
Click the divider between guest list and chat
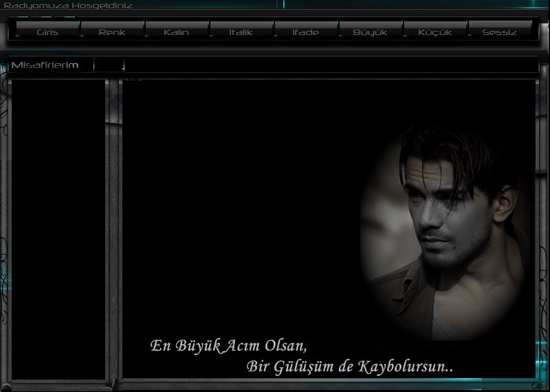tap(113, 227)
